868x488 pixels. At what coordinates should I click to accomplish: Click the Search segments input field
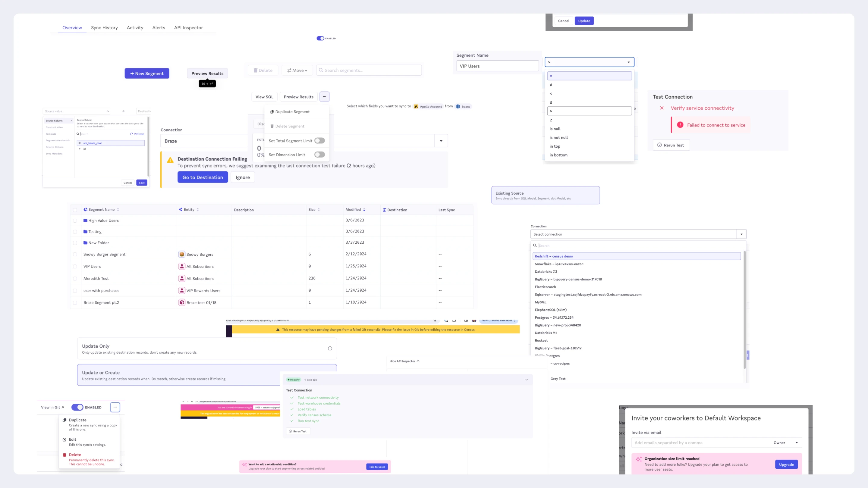pyautogui.click(x=369, y=70)
